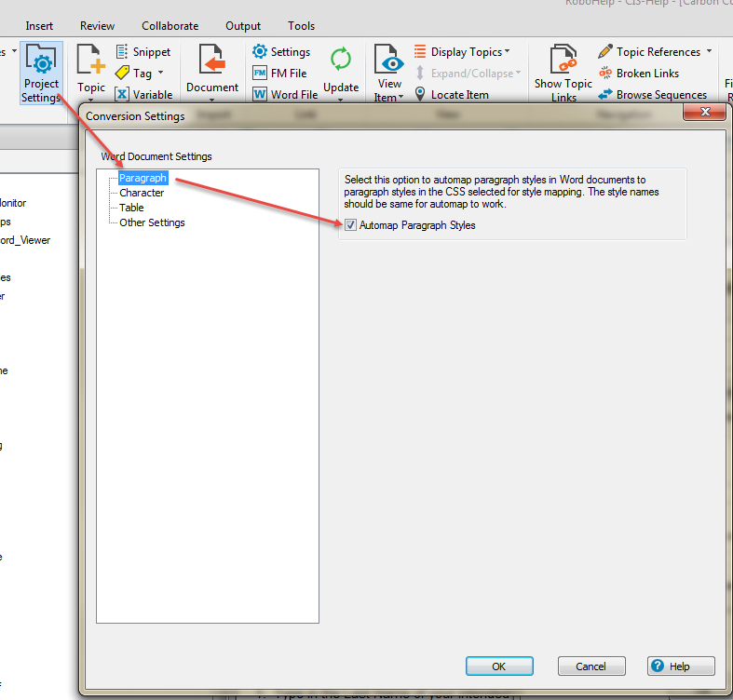Open the Topic button dropdown arrow
The image size is (733, 700).
pyautogui.click(x=91, y=100)
